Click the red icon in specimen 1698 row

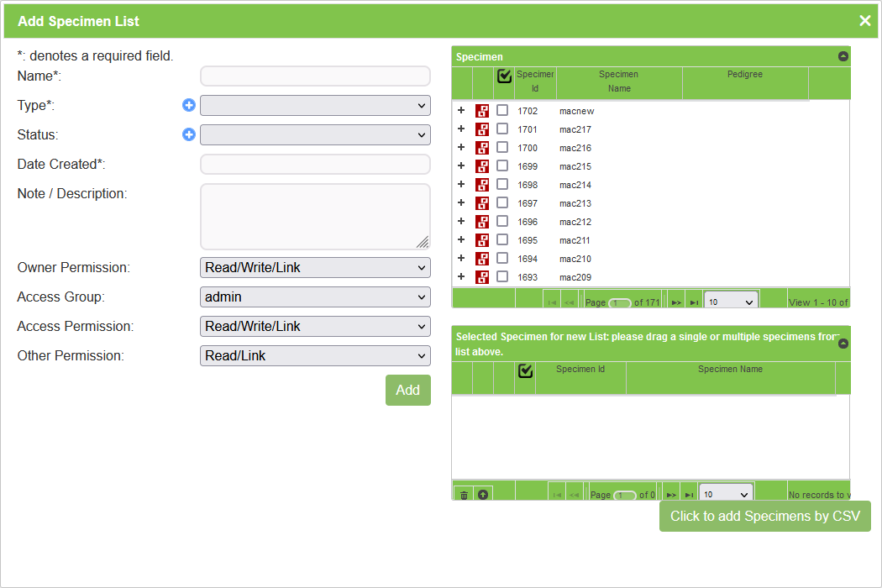(x=482, y=185)
